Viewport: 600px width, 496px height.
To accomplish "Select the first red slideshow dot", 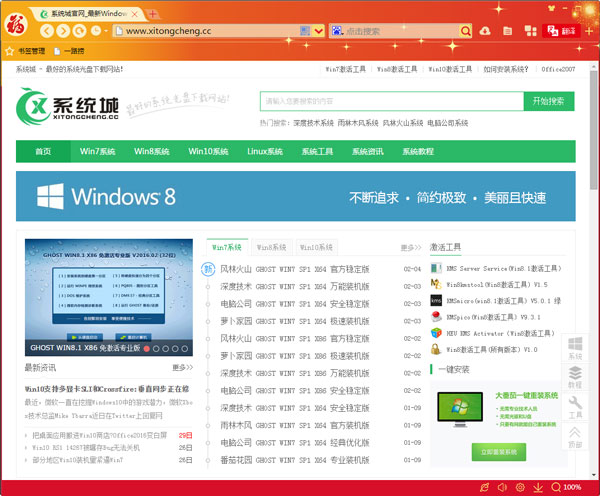I will (147, 349).
